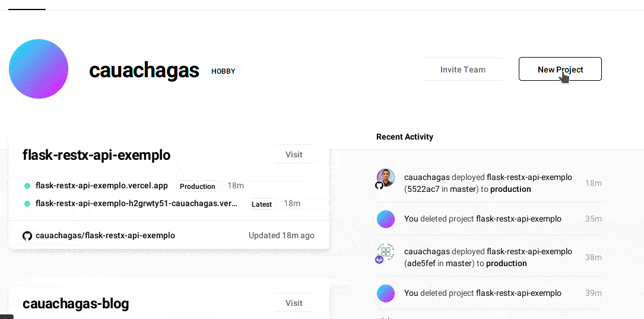Click the HOBBY plan badge
644x319 pixels.
click(223, 71)
